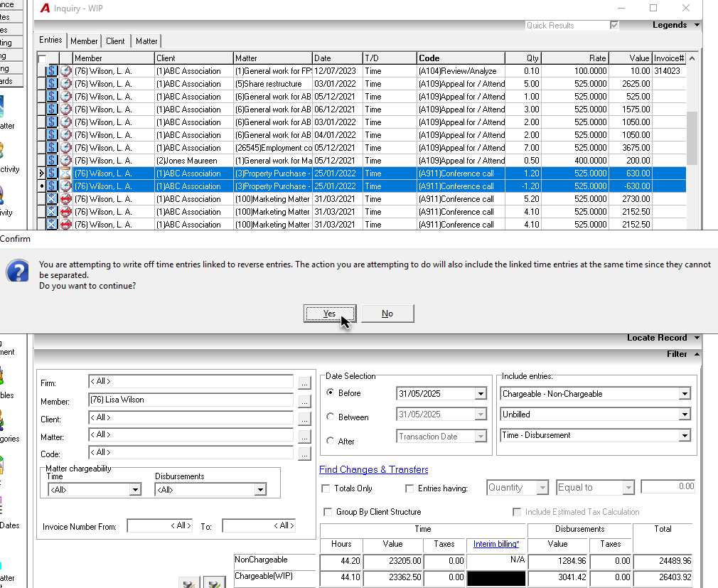The image size is (718, 588).
Task: Click the dollar icon in the -1.20 quantity row
Action: click(52, 186)
